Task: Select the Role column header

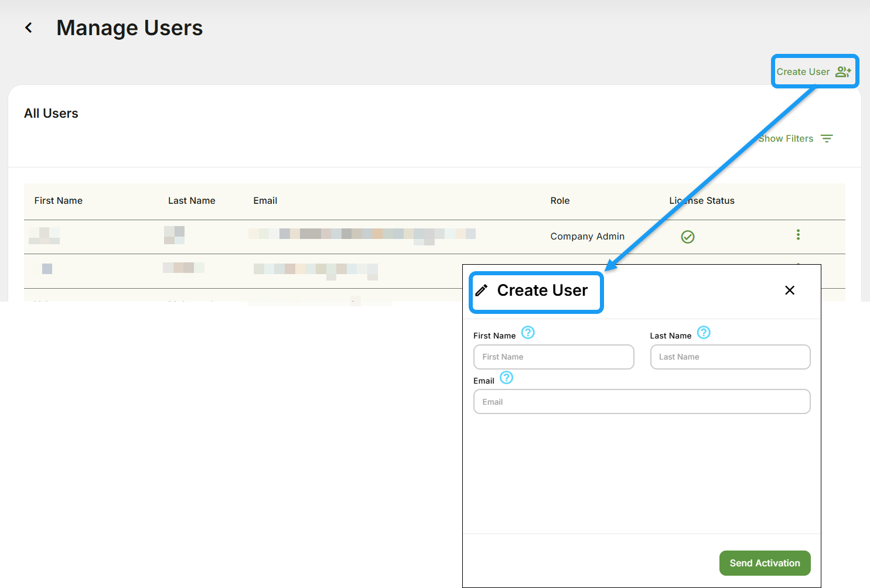Action: pyautogui.click(x=560, y=200)
